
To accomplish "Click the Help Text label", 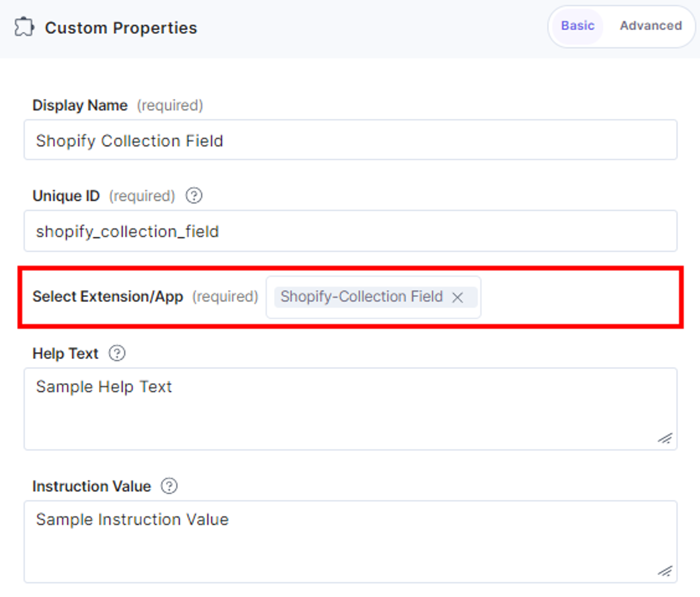I will 65,354.
